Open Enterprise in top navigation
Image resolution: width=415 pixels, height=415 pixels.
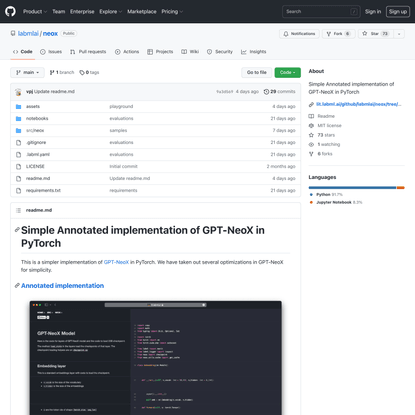pyautogui.click(x=82, y=12)
